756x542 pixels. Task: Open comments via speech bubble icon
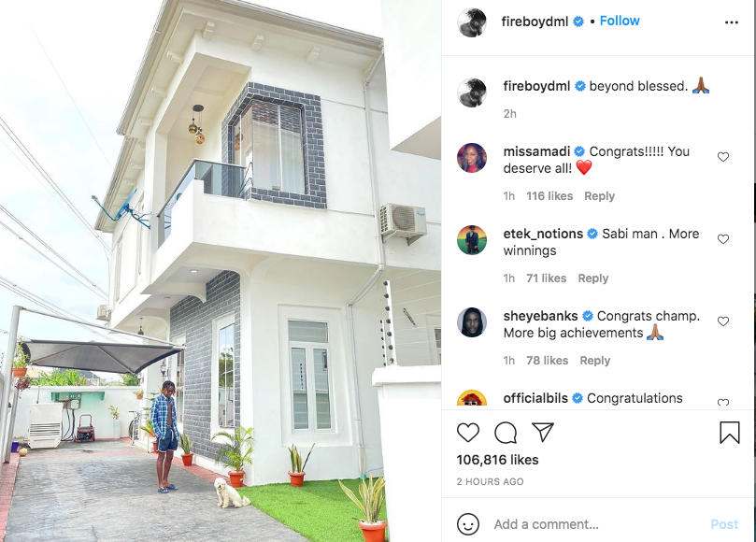[x=506, y=433]
